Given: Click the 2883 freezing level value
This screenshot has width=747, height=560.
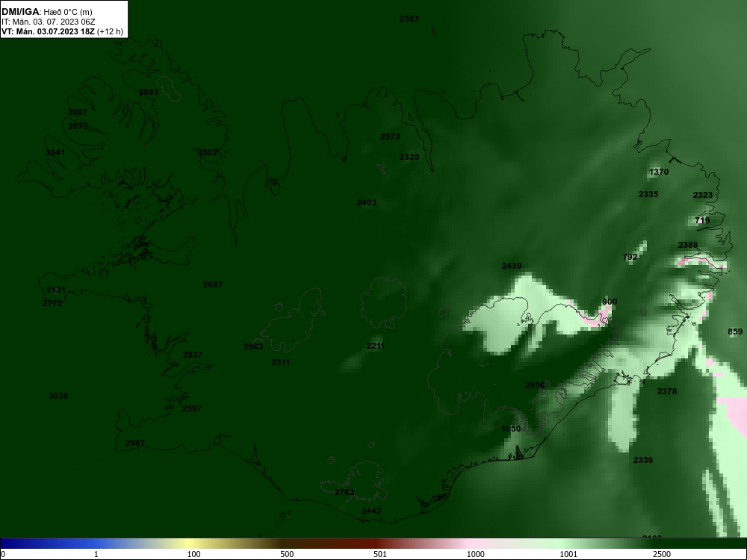Looking at the screenshot, I should tap(149, 92).
